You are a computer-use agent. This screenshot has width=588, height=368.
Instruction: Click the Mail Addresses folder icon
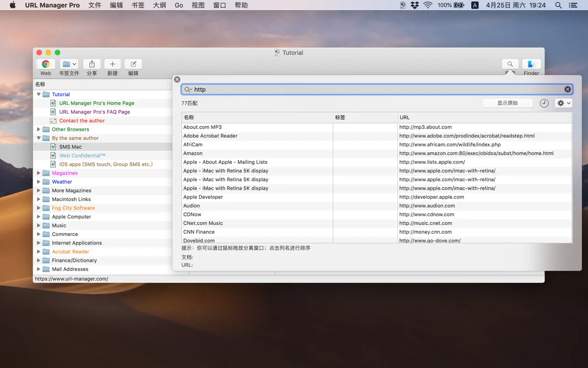tap(46, 269)
